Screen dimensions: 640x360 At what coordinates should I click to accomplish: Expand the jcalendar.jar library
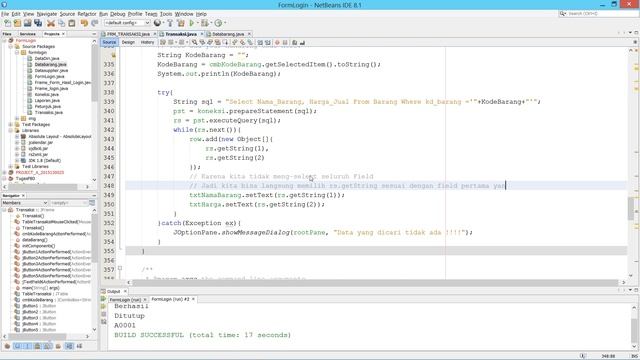(x=17, y=142)
